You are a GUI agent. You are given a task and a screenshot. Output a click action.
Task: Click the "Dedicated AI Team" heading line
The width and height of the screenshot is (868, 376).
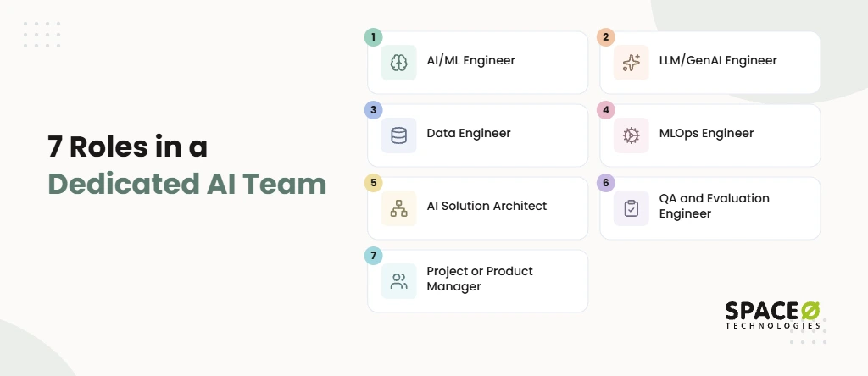(187, 184)
